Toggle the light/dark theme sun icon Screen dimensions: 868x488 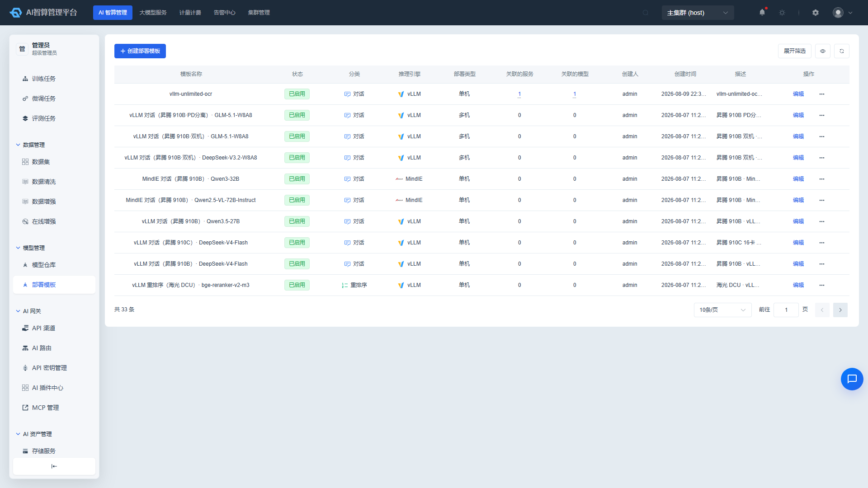point(782,13)
